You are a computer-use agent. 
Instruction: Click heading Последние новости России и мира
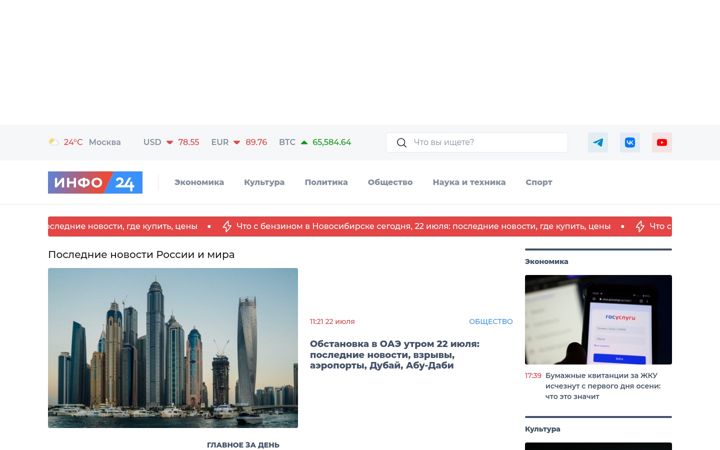pyautogui.click(x=141, y=254)
